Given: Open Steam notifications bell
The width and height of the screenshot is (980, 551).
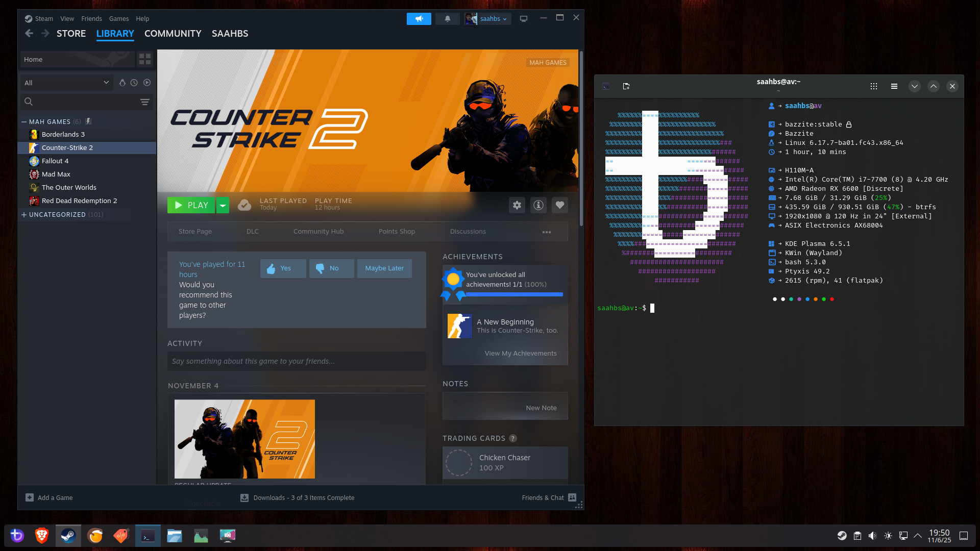Looking at the screenshot, I should [448, 19].
